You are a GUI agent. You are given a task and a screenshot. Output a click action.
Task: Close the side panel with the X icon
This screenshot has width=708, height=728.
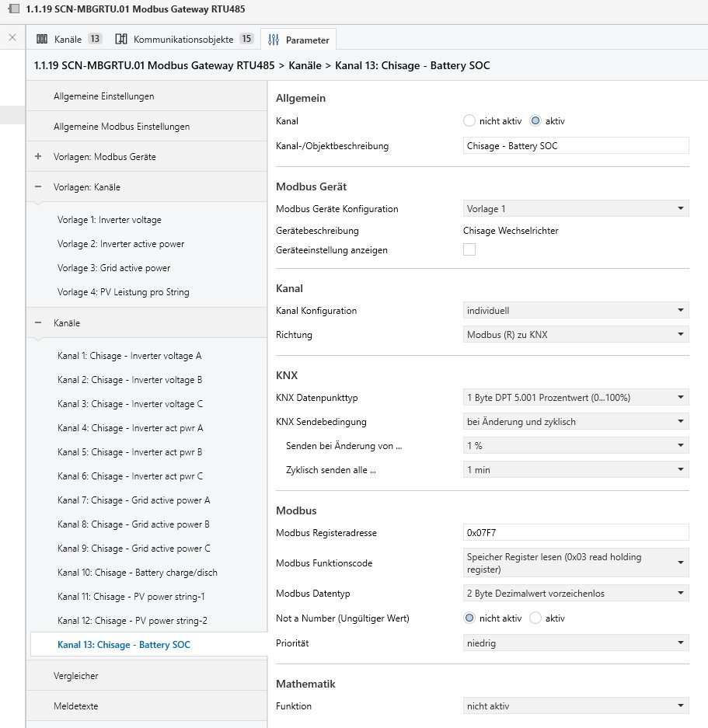[12, 37]
